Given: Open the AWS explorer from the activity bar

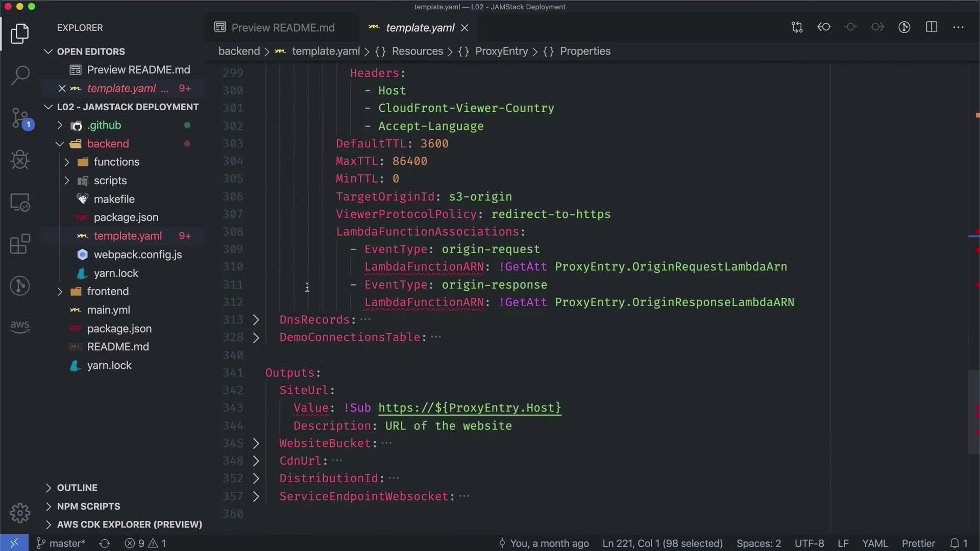Looking at the screenshot, I should click(20, 325).
